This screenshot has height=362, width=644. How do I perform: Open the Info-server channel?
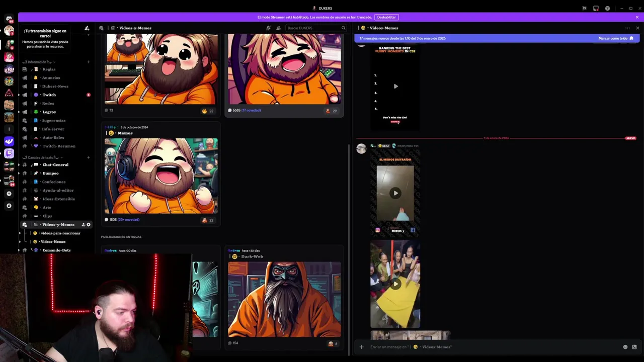tap(56, 129)
